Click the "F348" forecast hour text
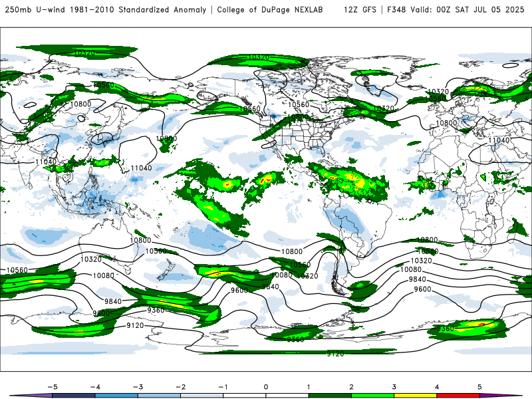The height and width of the screenshot is (399, 532). click(396, 9)
